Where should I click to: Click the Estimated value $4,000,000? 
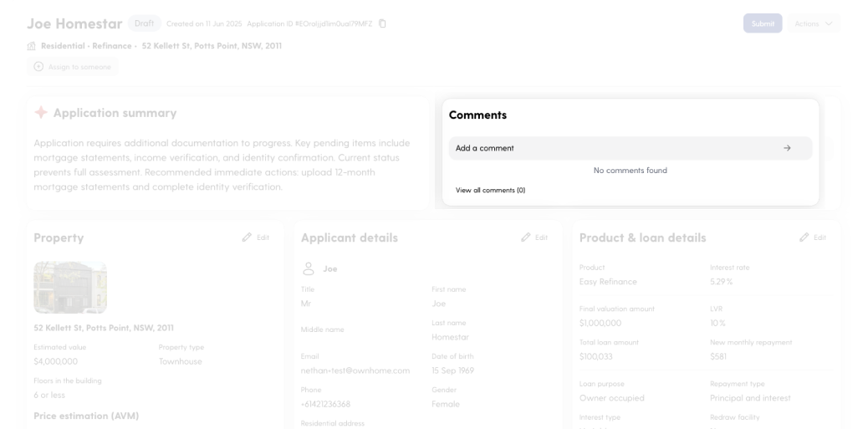55,361
